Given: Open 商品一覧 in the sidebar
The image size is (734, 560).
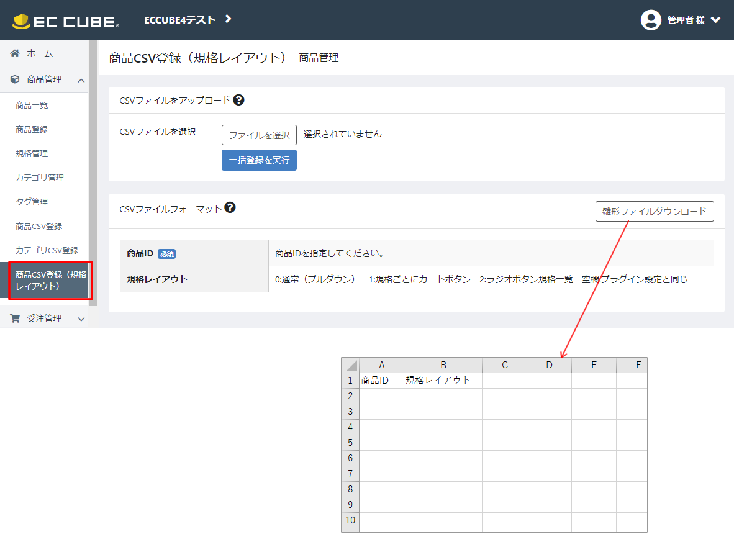Looking at the screenshot, I should click(32, 106).
